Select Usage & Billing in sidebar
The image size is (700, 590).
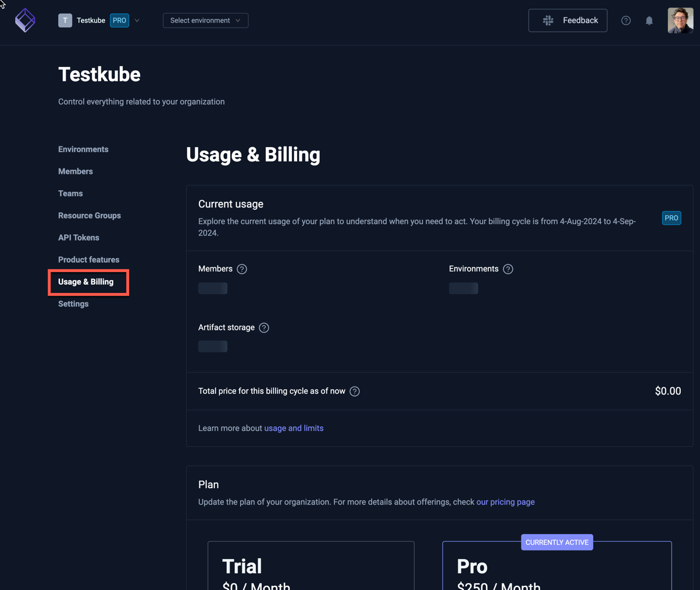click(86, 282)
